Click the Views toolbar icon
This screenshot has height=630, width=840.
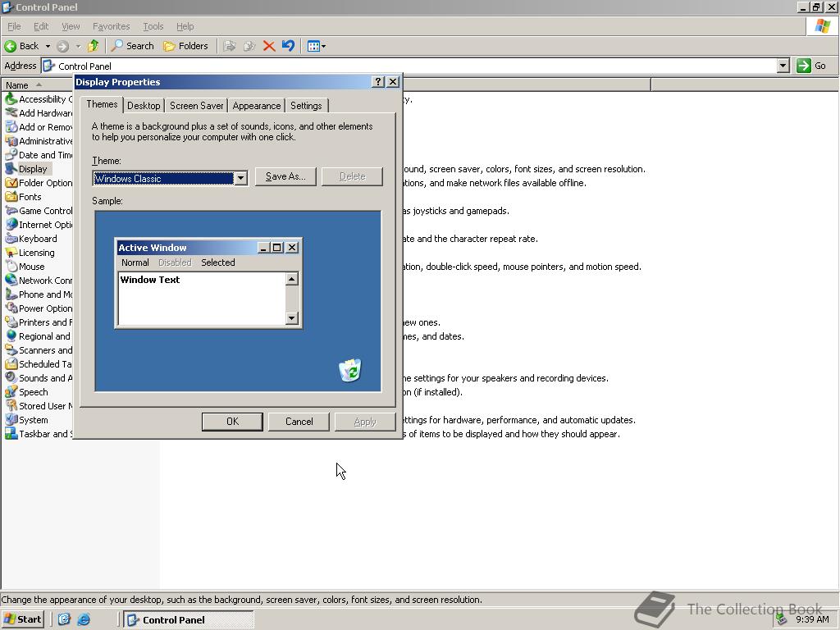(313, 46)
